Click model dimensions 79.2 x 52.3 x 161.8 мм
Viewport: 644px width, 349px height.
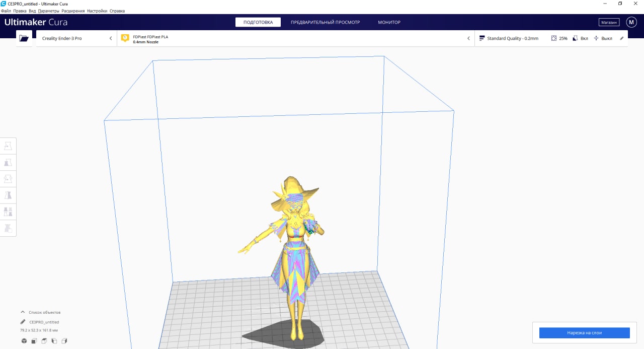coord(39,330)
